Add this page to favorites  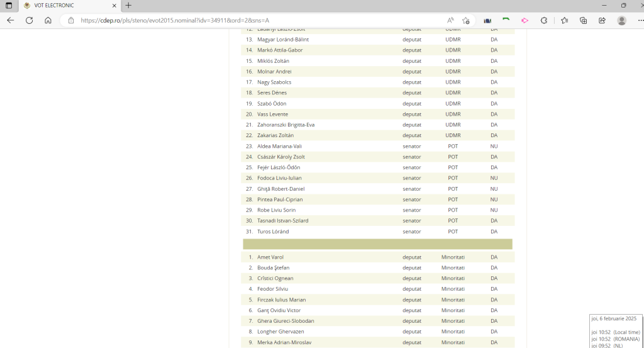466,20
